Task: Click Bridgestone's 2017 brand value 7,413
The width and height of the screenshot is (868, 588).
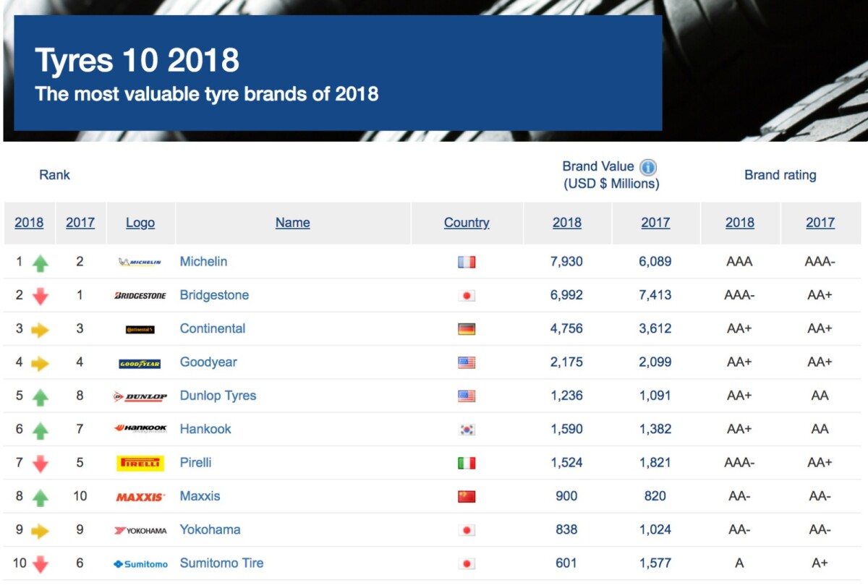Action: tap(655, 295)
